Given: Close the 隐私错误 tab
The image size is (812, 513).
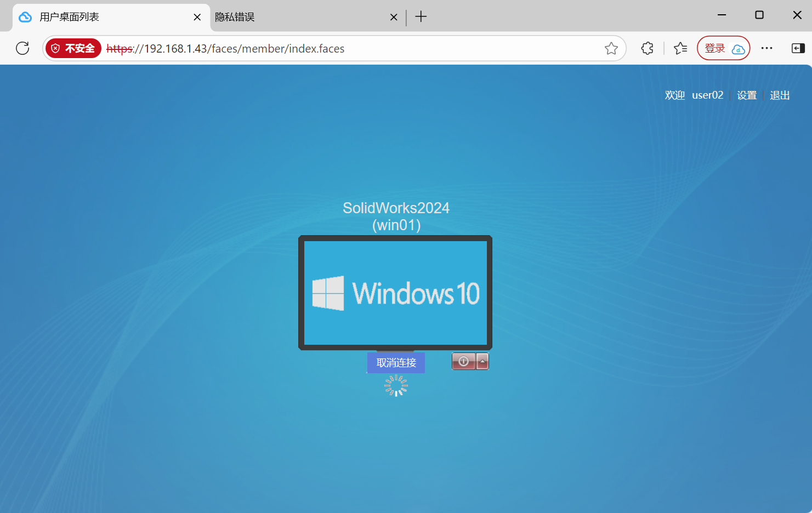Looking at the screenshot, I should tap(394, 17).
